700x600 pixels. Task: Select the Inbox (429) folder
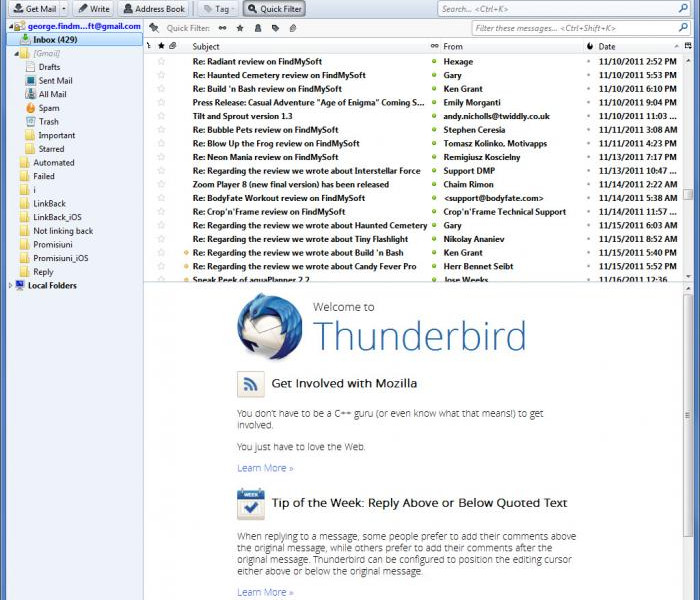(x=75, y=40)
